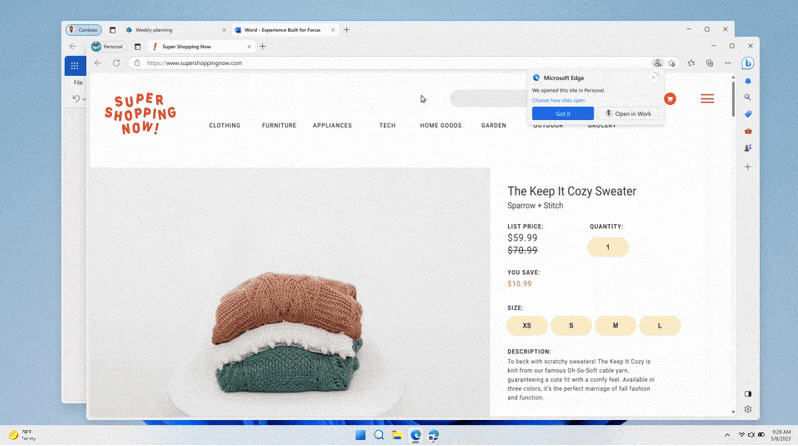Open the notifications bell in Edge sidebar
Viewport: 798px width, 446px height.
748,81
